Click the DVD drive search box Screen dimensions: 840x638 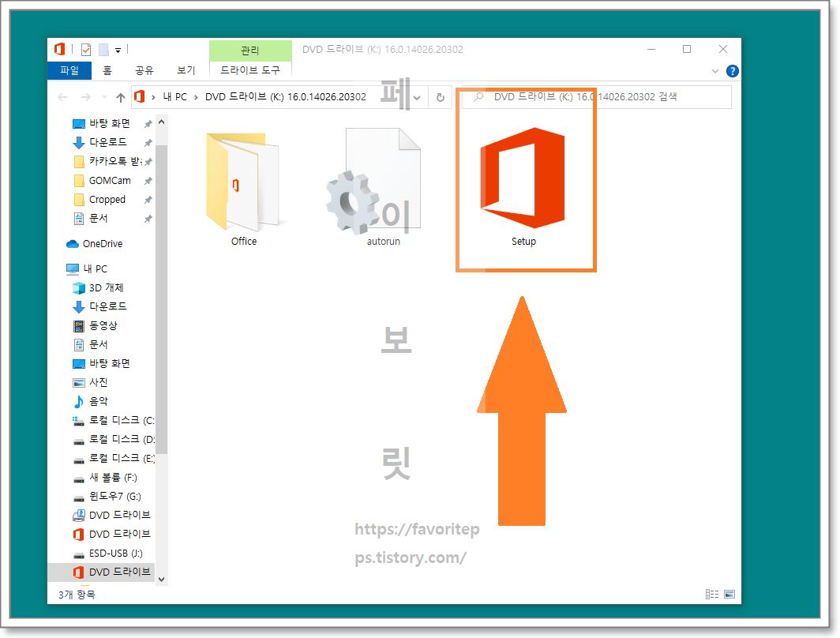coord(597,97)
